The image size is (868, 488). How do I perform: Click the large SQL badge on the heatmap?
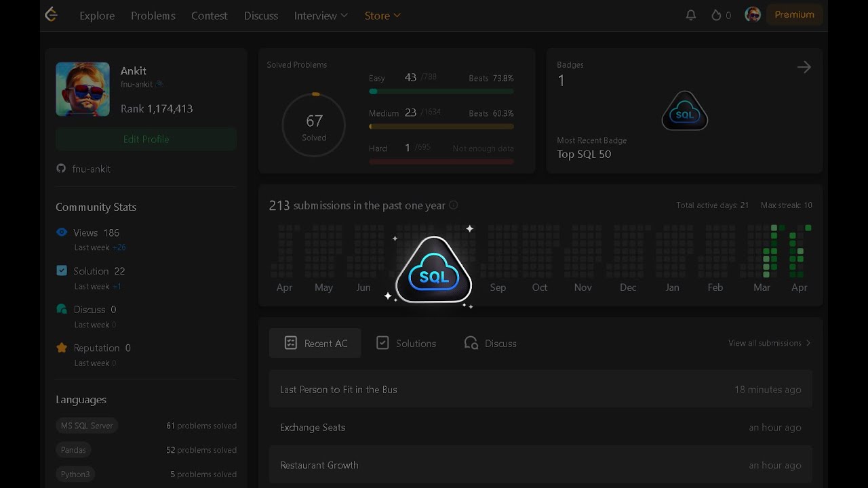point(433,270)
